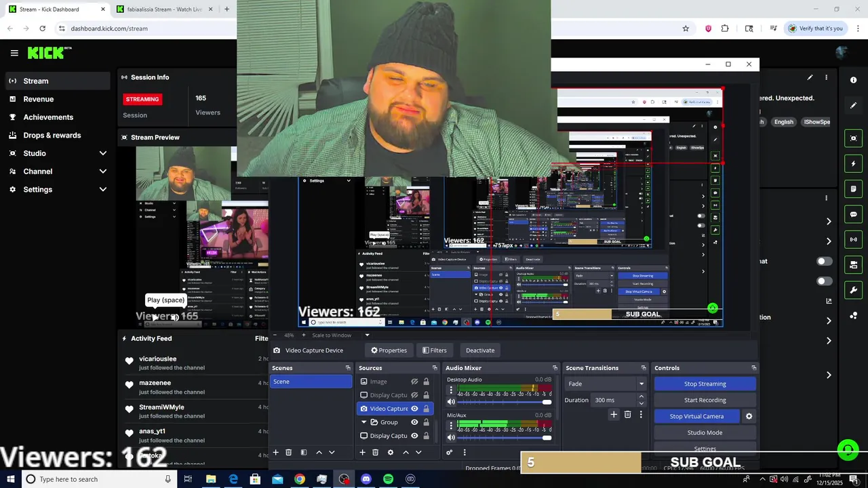This screenshot has height=488, width=868.
Task: Add a source with plus icon
Action: 362,452
